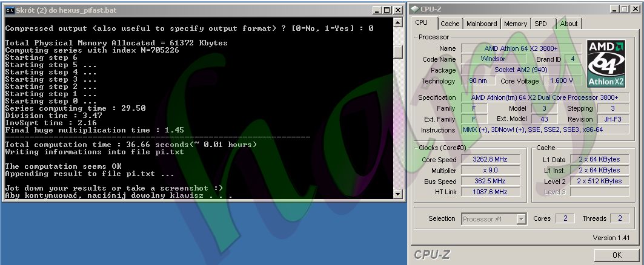Click the Code Name field Windsor
The image size is (644, 265).
tap(493, 59)
